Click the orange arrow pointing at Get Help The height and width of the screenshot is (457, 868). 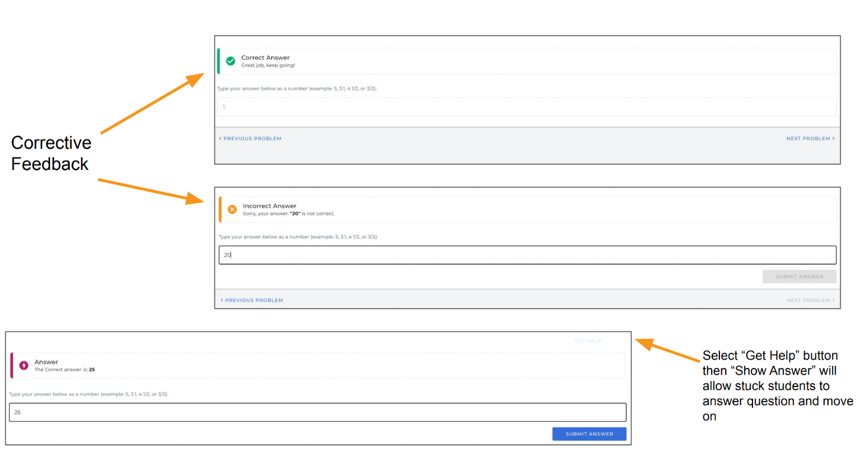667,350
